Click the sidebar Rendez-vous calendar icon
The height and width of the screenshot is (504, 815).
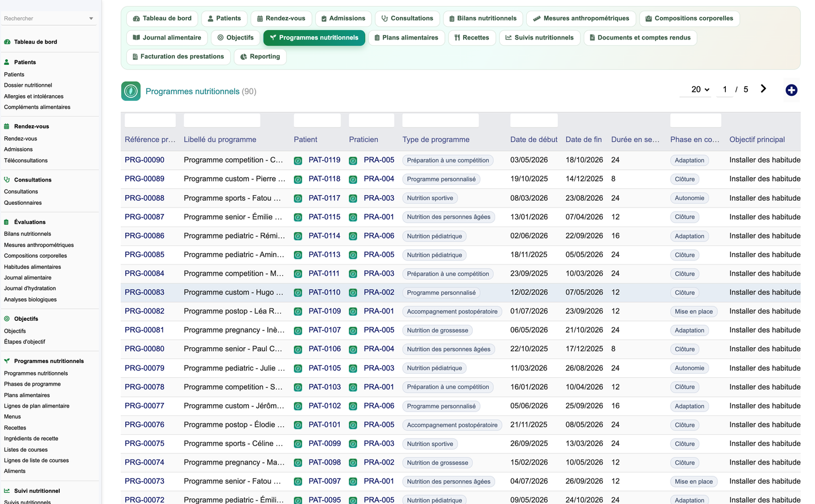click(x=7, y=126)
